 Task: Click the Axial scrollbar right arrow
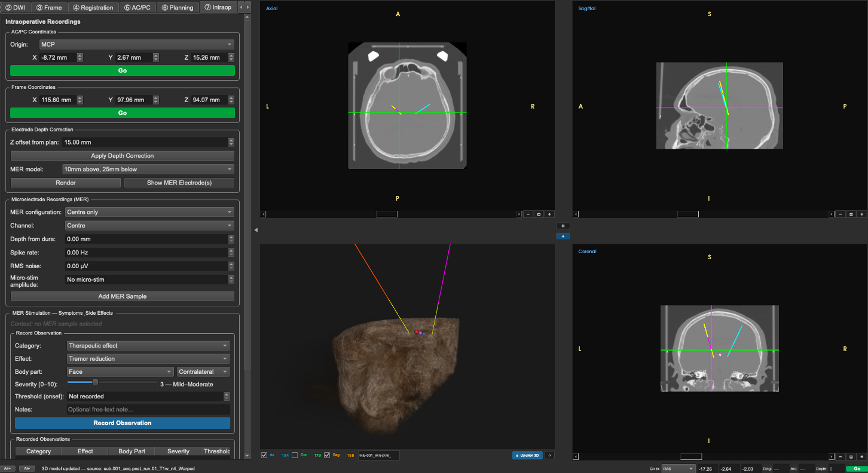pos(519,214)
